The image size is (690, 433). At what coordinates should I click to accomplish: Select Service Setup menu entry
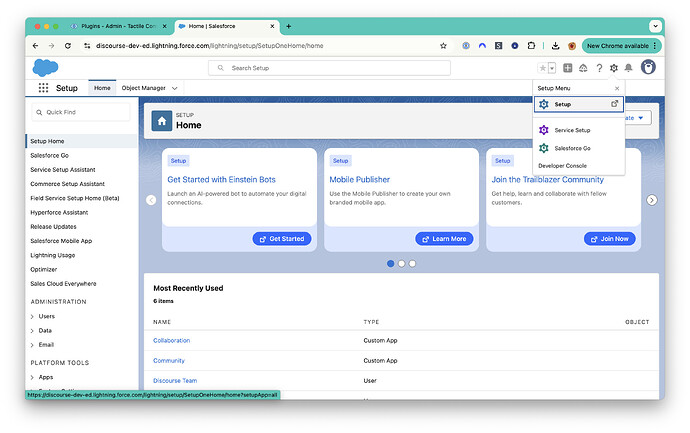579,130
